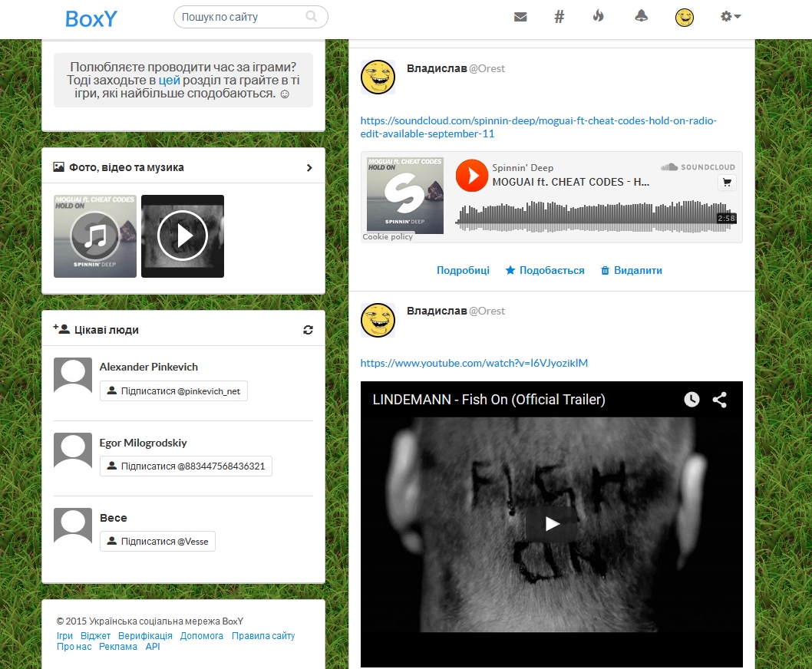812x669 pixels.
Task: Click the YouTube watch later clock icon
Action: [692, 400]
